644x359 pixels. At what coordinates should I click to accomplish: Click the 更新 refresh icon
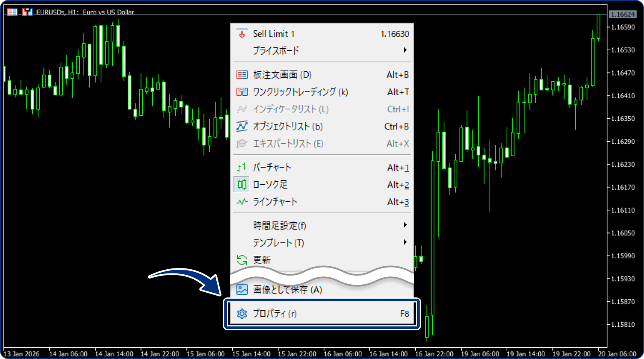(242, 260)
